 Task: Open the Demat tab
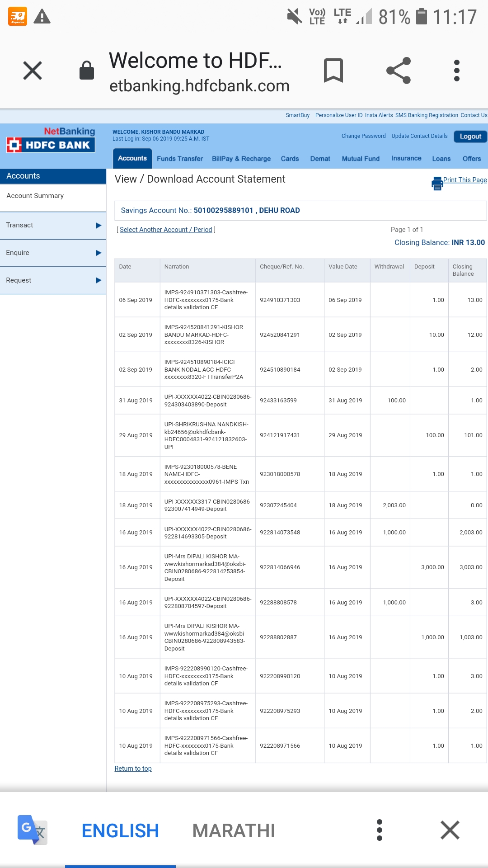pos(320,159)
